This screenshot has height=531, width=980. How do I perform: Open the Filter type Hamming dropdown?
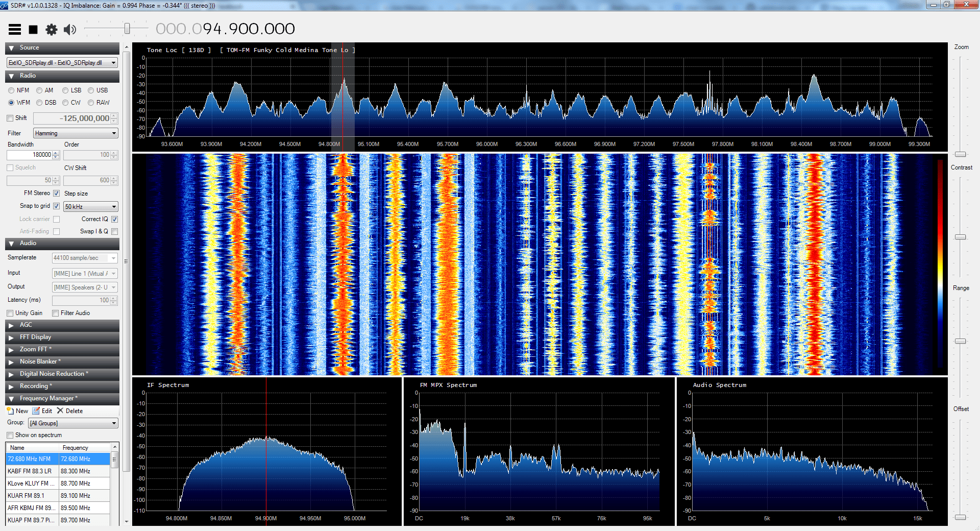click(76, 133)
